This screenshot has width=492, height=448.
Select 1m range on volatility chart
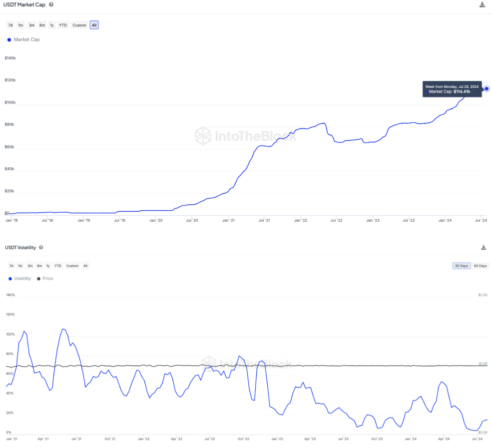[x=20, y=266]
